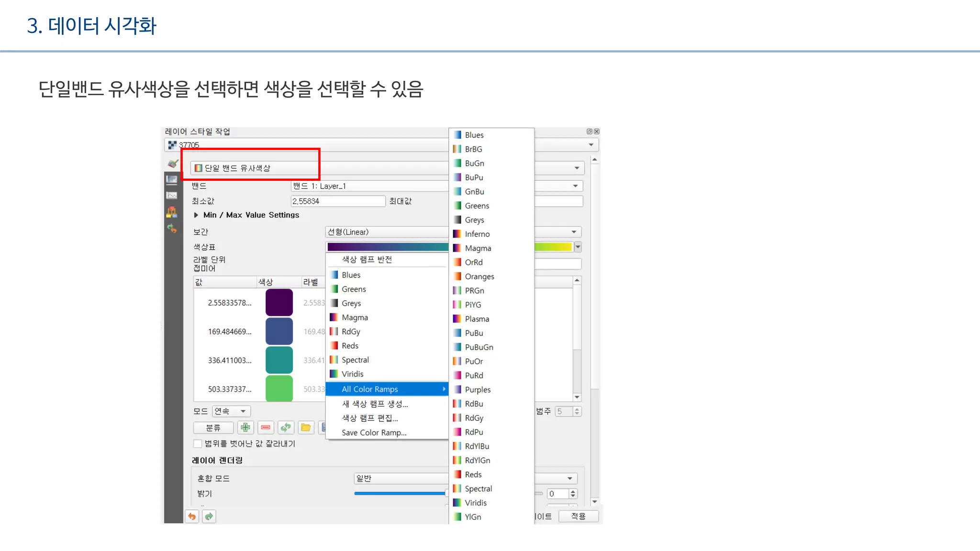Open the style History tab icon in sidebar

coord(172,228)
